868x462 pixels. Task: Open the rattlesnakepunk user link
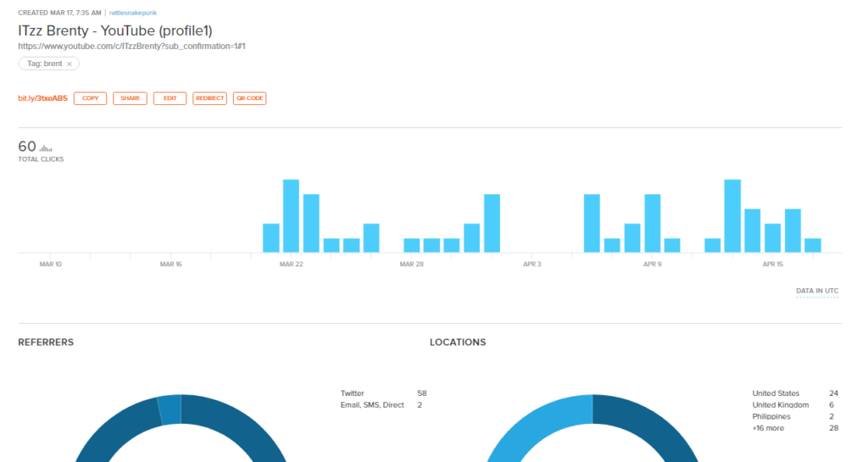(133, 13)
